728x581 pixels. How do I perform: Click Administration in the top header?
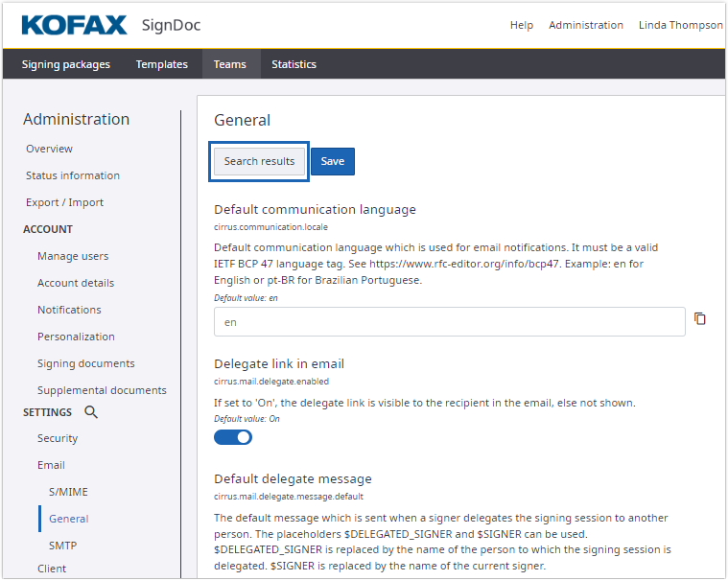[585, 25]
